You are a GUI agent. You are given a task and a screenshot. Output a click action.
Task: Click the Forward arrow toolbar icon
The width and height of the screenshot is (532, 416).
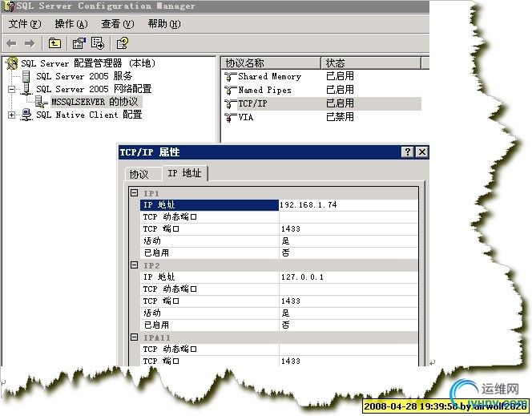coord(30,43)
